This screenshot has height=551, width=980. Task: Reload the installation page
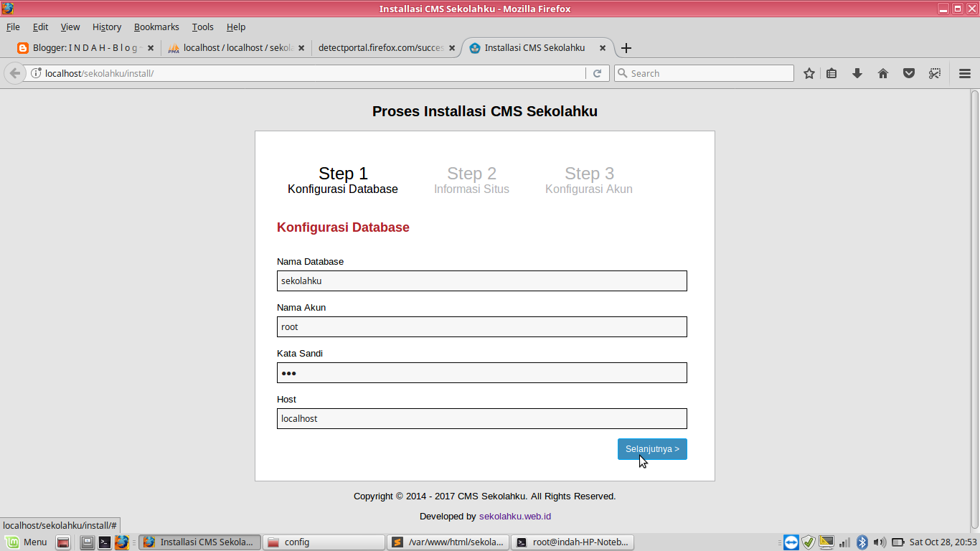point(598,72)
